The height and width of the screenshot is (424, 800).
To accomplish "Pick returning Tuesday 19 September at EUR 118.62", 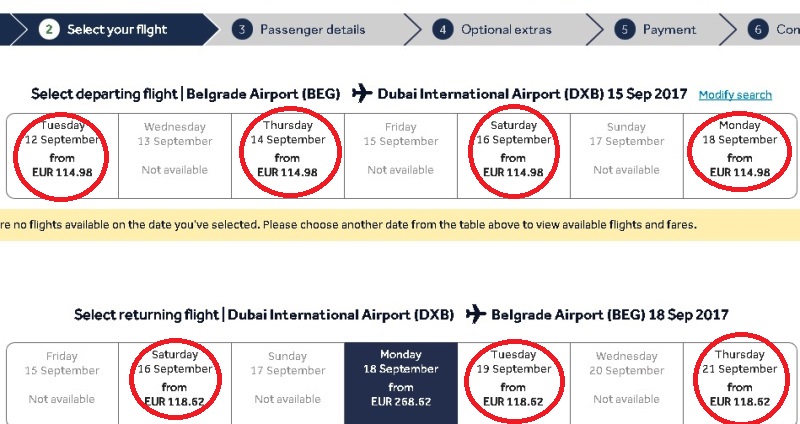I will point(513,379).
